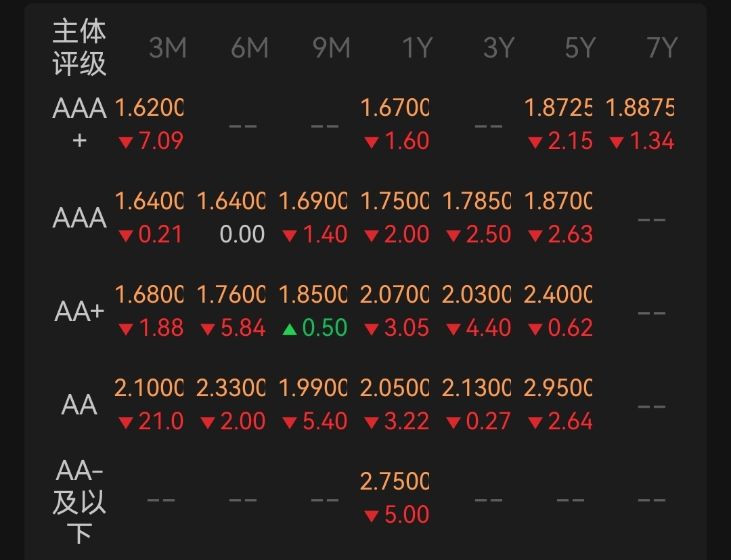Open the AA-及以下 1Y yield 2.7500

pyautogui.click(x=395, y=481)
